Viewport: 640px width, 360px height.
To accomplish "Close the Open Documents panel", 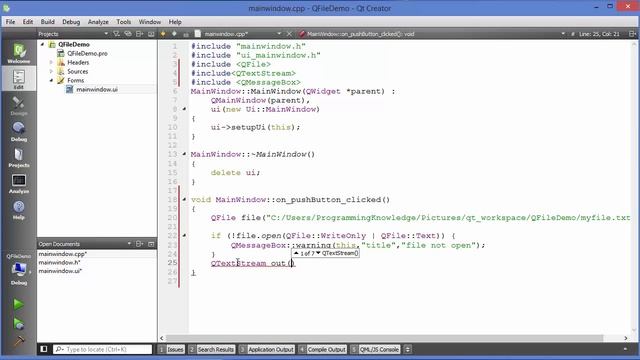I will (x=151, y=244).
